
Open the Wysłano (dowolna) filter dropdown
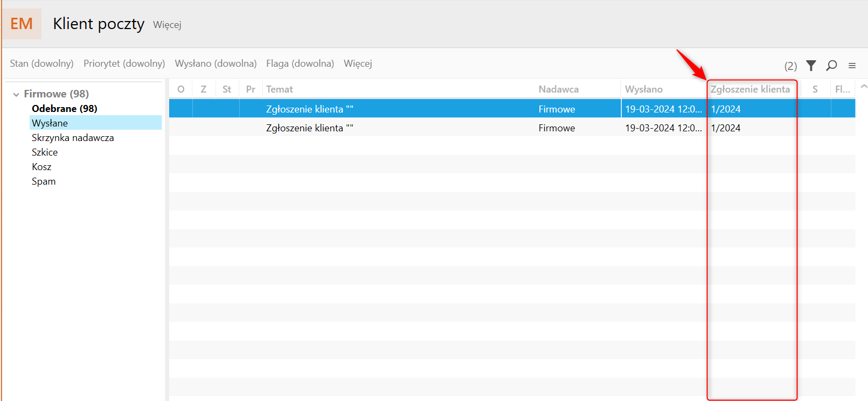216,64
